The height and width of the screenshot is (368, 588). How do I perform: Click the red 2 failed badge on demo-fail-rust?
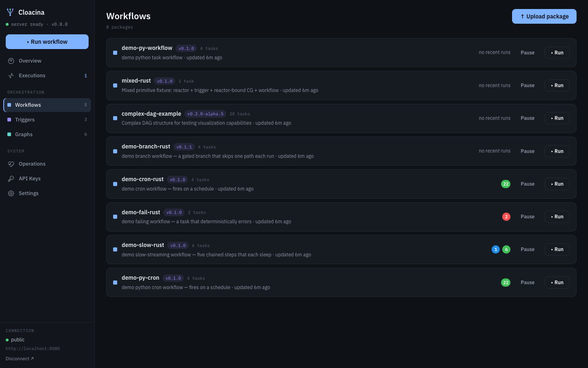506,217
